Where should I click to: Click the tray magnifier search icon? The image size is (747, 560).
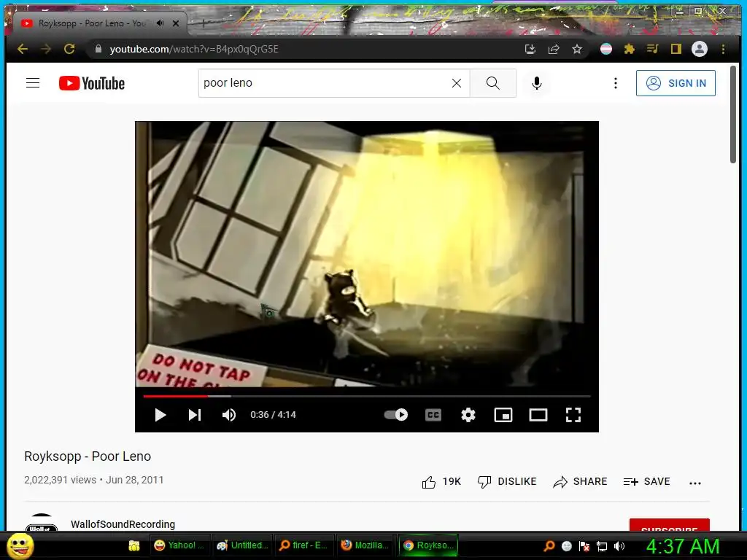[549, 545]
